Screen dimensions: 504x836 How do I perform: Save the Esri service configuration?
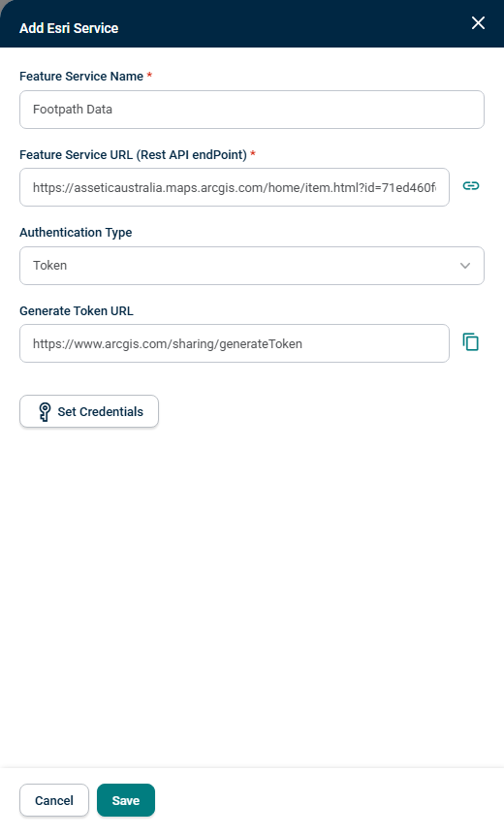pyautogui.click(x=126, y=800)
